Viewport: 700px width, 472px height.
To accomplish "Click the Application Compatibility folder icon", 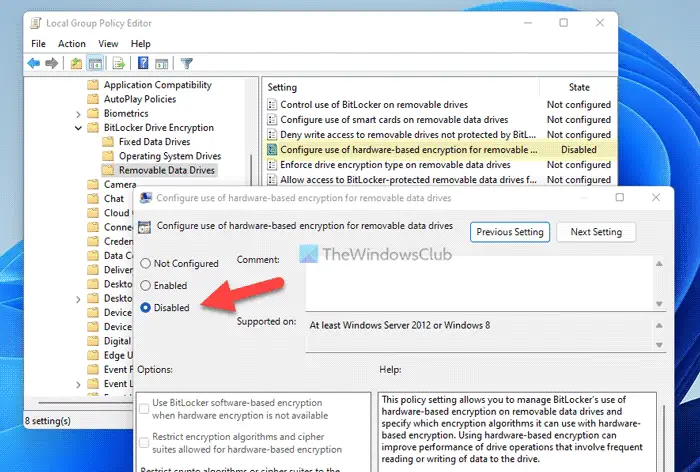I will click(93, 85).
